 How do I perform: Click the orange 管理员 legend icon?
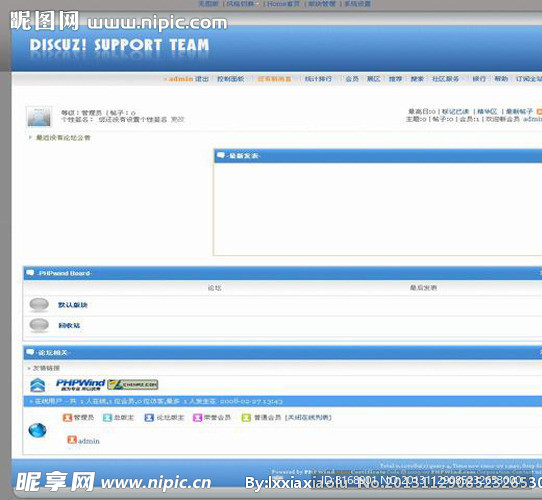(x=68, y=418)
